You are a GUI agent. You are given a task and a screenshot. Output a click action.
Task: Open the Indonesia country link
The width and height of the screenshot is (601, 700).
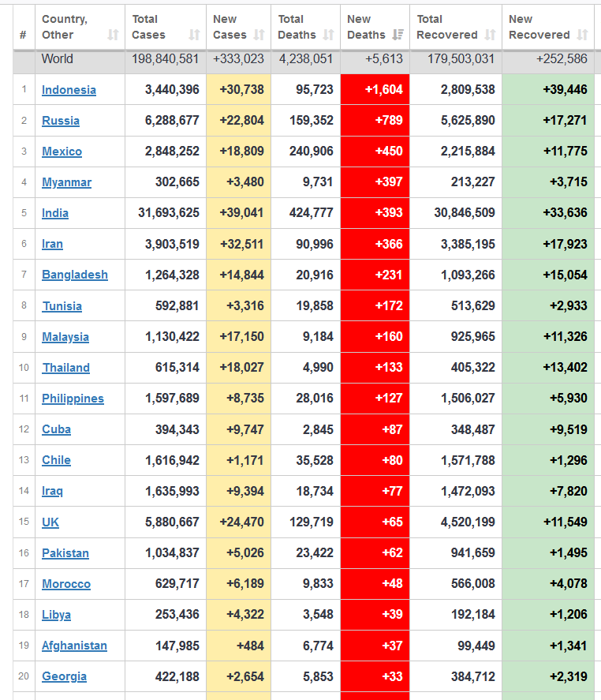pos(69,90)
